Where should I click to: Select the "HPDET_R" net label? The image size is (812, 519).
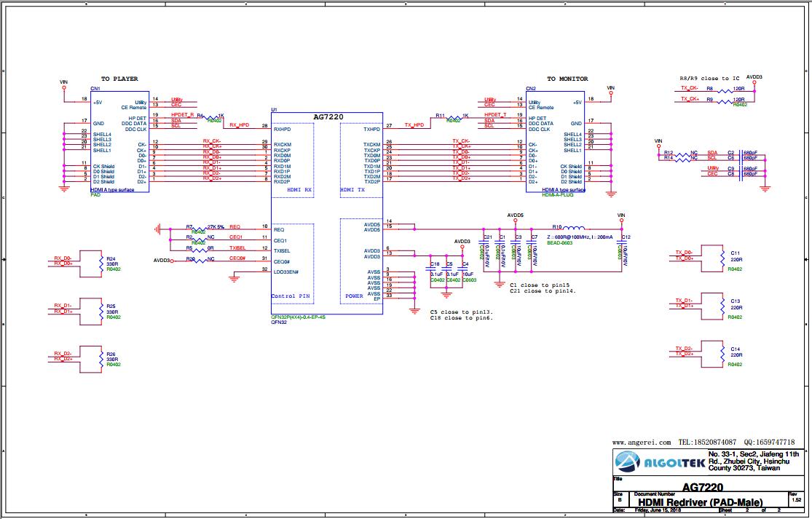pyautogui.click(x=182, y=114)
